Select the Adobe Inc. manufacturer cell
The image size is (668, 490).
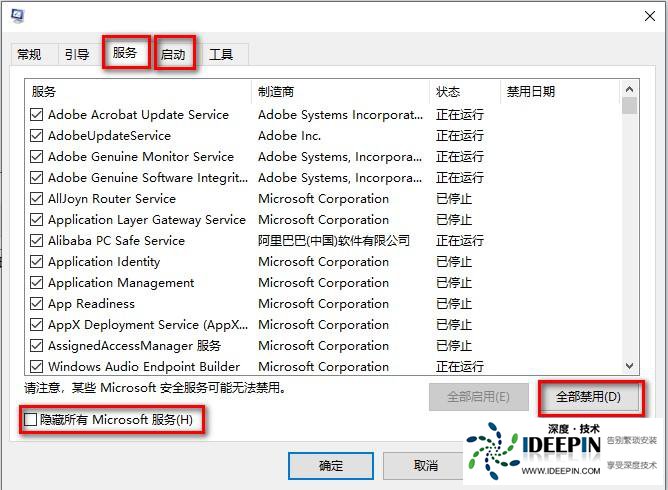coord(289,135)
